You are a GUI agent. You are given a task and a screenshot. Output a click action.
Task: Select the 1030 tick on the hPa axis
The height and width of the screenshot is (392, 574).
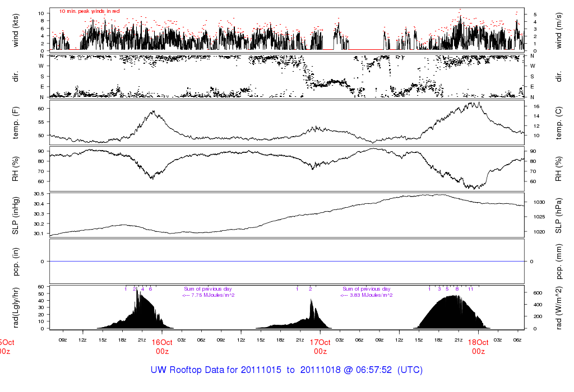(535, 202)
